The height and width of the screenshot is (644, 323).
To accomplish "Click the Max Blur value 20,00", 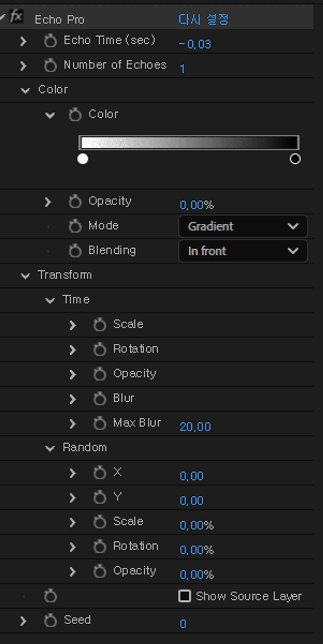I will tap(195, 427).
